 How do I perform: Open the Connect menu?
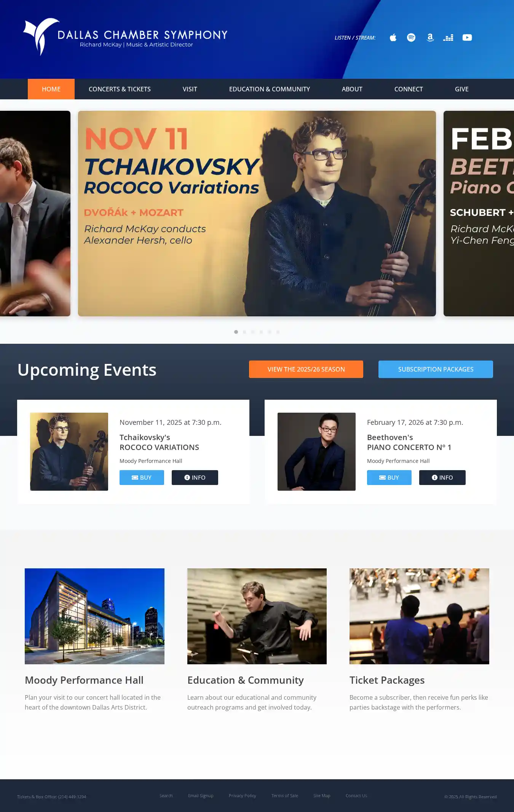409,89
